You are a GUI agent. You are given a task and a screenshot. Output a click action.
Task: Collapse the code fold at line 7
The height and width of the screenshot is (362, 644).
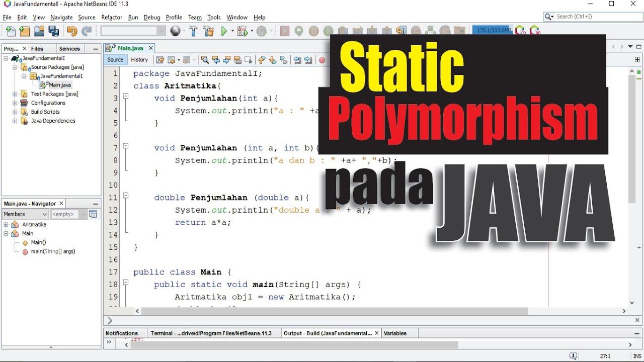click(x=126, y=146)
